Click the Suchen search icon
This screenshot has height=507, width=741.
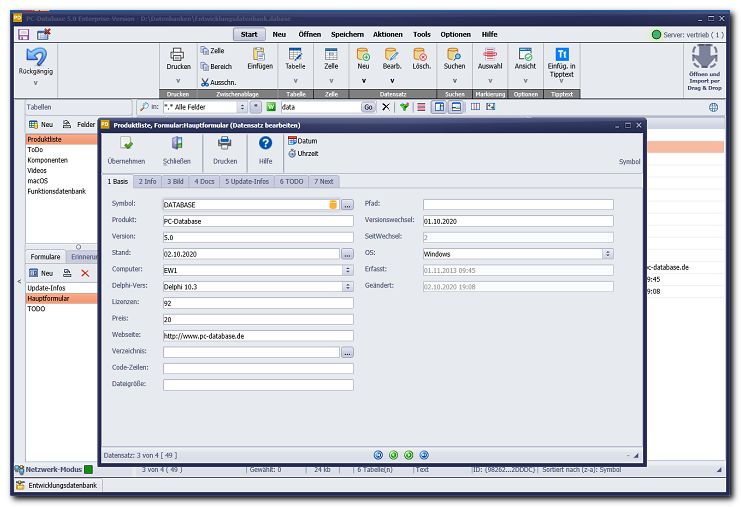(454, 54)
